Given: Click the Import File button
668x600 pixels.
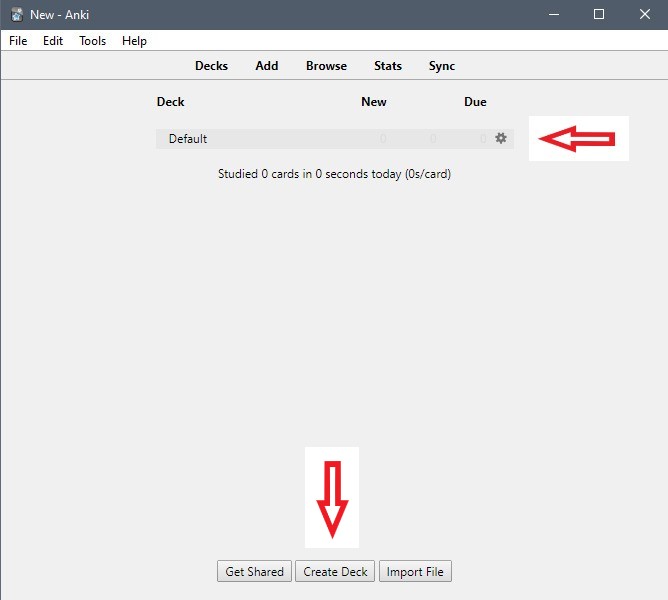Looking at the screenshot, I should [x=415, y=571].
